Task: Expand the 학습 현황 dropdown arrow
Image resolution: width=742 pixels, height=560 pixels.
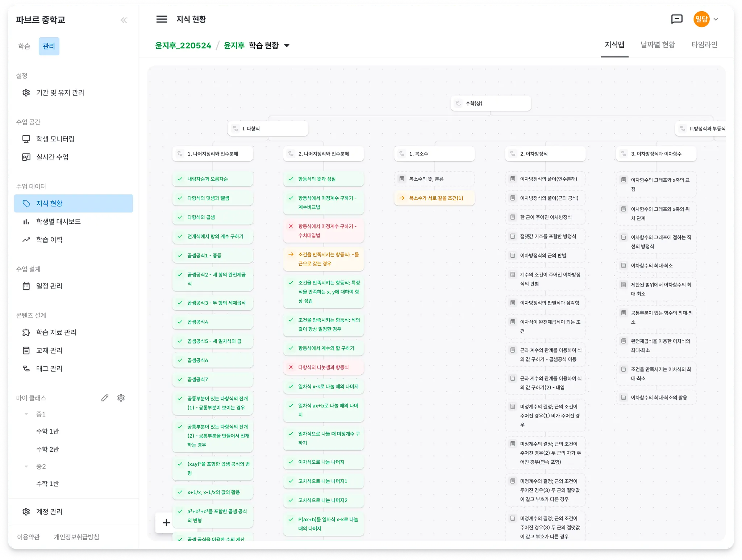Action: 287,46
